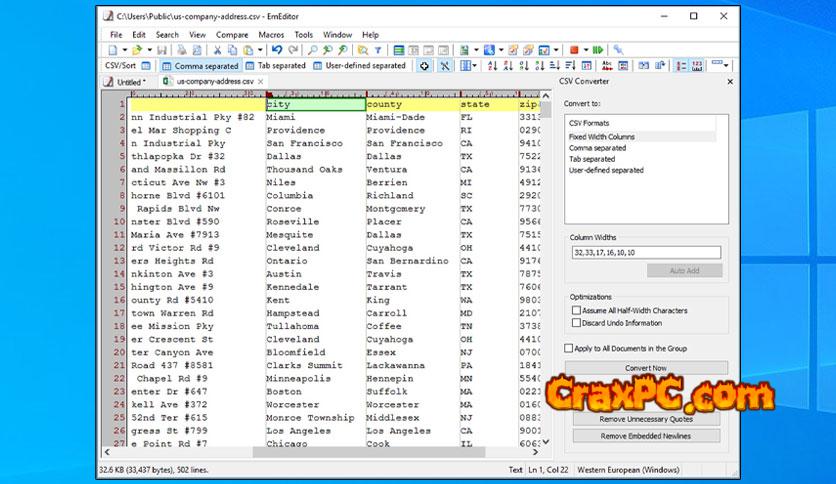Click the Find magnifier icon
836x484 pixels.
tap(309, 49)
